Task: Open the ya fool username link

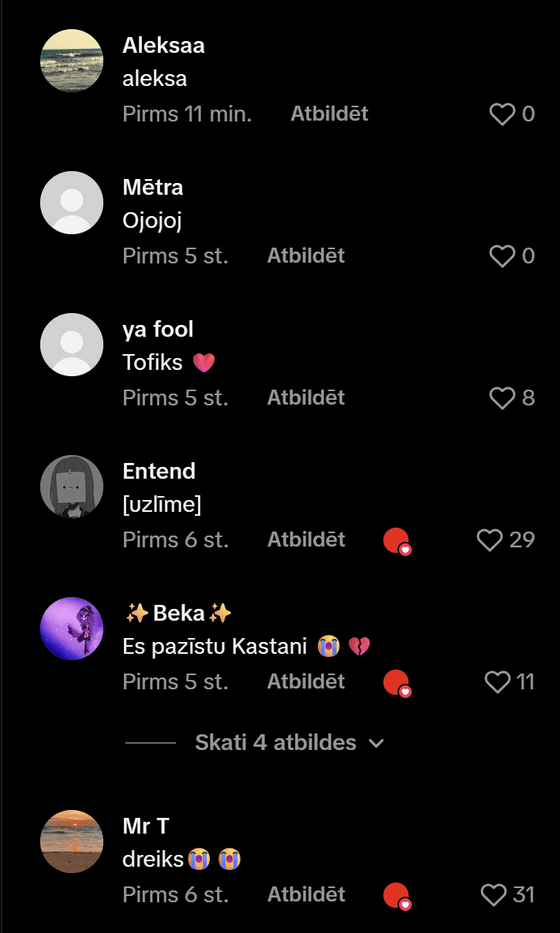Action: pos(158,330)
